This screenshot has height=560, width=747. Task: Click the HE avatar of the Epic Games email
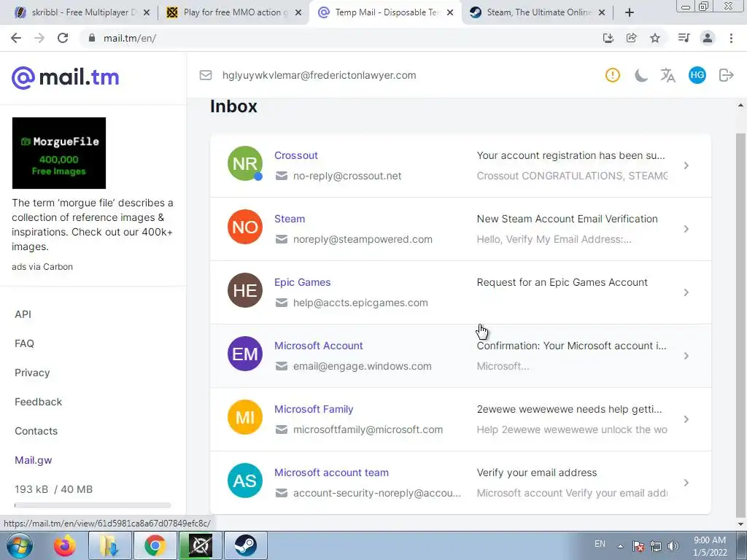click(245, 290)
